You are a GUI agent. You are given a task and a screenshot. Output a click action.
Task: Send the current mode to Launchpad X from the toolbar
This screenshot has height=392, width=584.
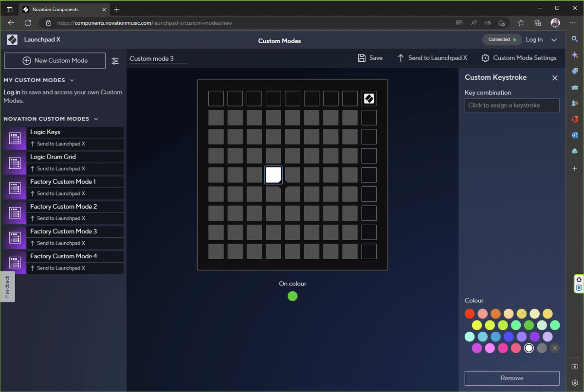coord(432,58)
